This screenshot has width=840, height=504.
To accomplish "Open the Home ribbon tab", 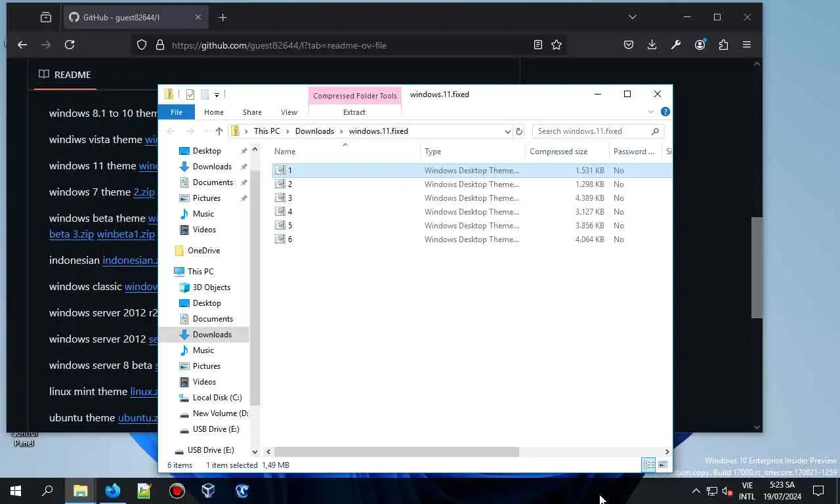I will pyautogui.click(x=214, y=112).
